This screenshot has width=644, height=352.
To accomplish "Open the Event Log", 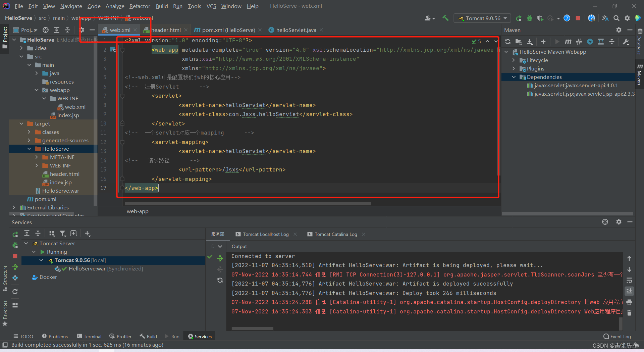I will [x=617, y=336].
